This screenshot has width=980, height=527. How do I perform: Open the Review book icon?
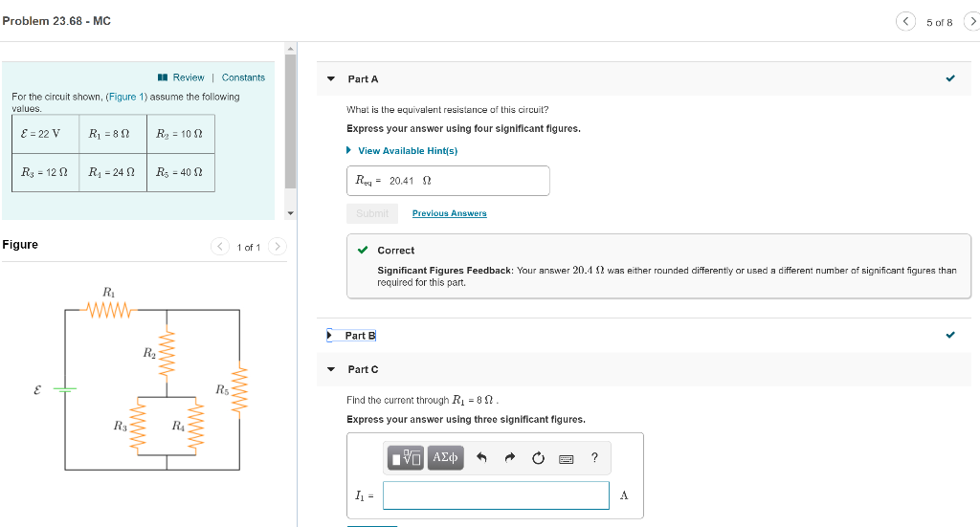tap(163, 77)
